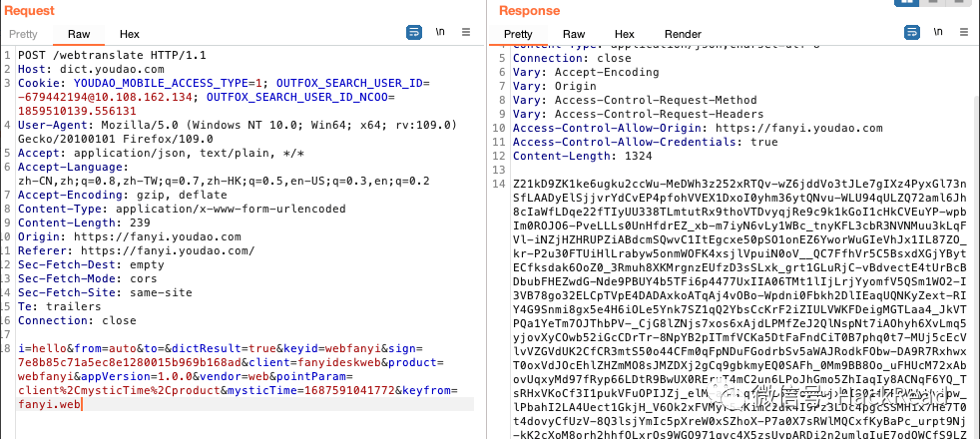The image size is (980, 439).
Task: Click 'Gecko/20100101 Firefox/109.0' text
Action: click(116, 140)
